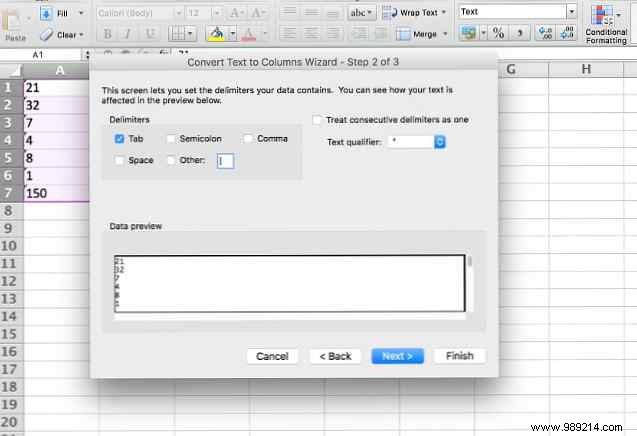Click the Clear eraser icon
The width and height of the screenshot is (637, 436).
pyautogui.click(x=46, y=35)
